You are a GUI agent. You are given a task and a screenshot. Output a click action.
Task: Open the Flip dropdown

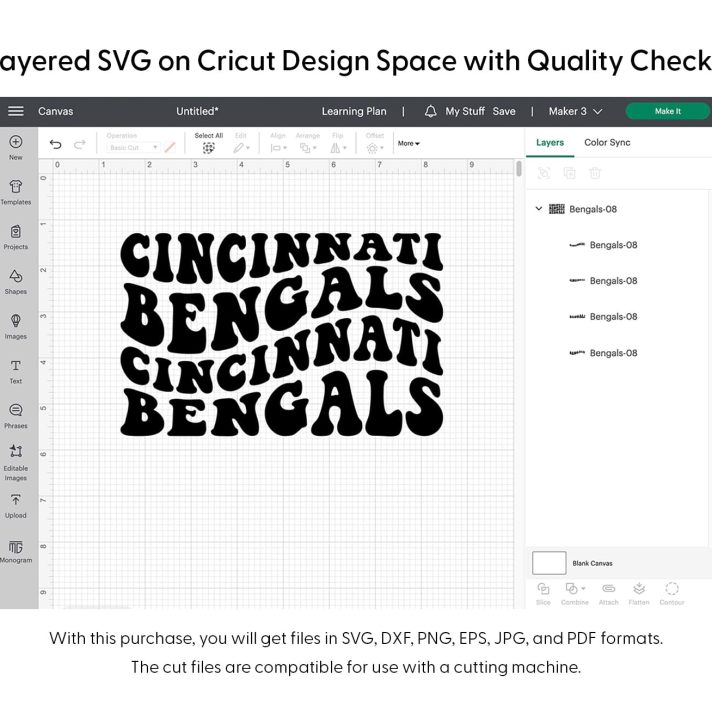pyautogui.click(x=338, y=148)
